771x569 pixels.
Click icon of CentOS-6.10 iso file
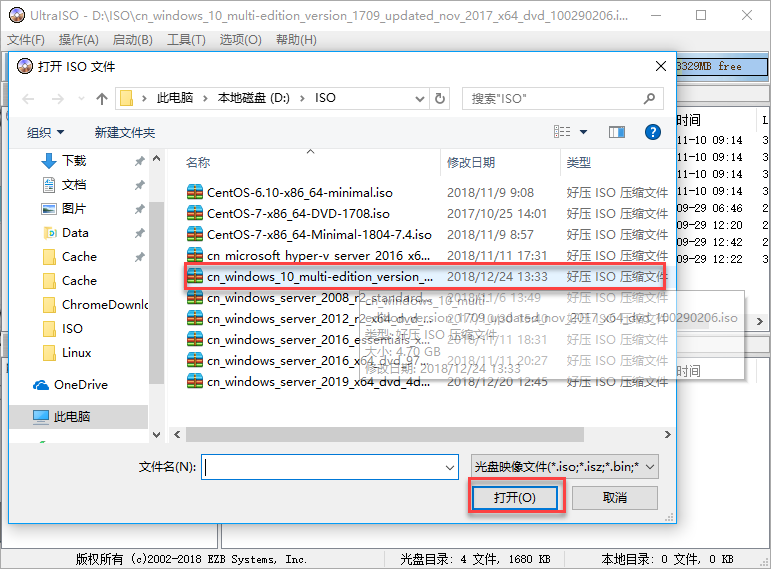[195, 192]
